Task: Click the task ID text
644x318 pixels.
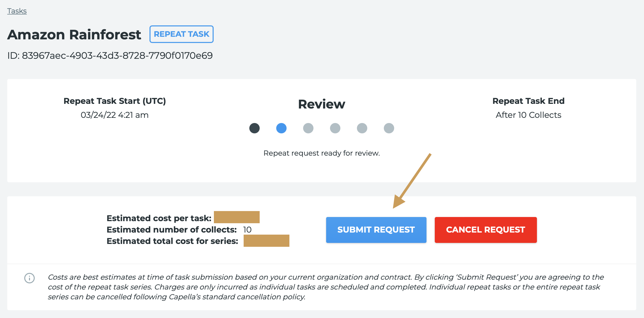Action: [x=110, y=55]
